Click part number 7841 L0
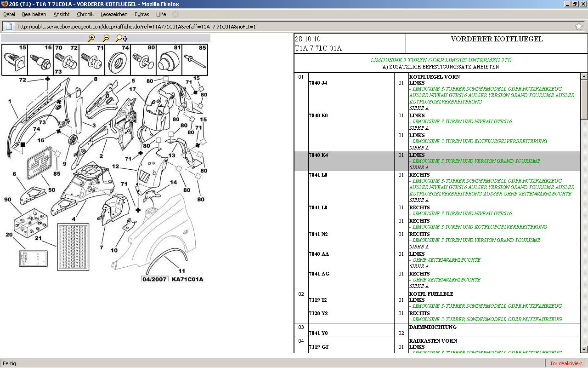The width and height of the screenshot is (588, 368). (x=318, y=175)
